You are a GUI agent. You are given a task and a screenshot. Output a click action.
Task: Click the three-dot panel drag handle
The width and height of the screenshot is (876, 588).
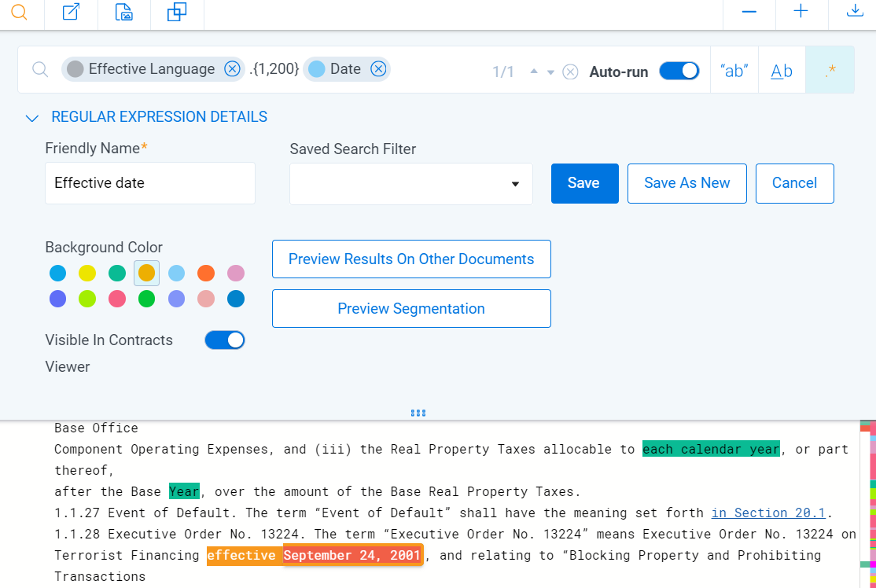418,413
